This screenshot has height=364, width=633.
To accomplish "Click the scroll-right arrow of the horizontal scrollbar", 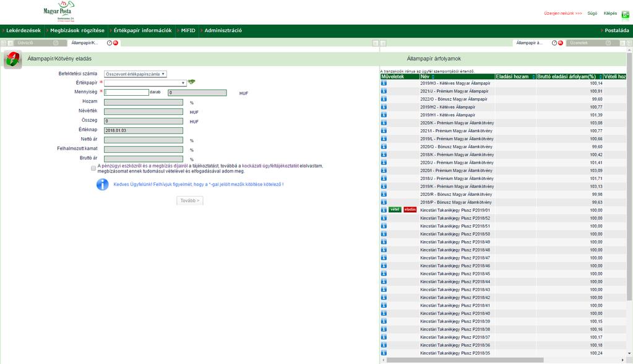I will [x=623, y=360].
